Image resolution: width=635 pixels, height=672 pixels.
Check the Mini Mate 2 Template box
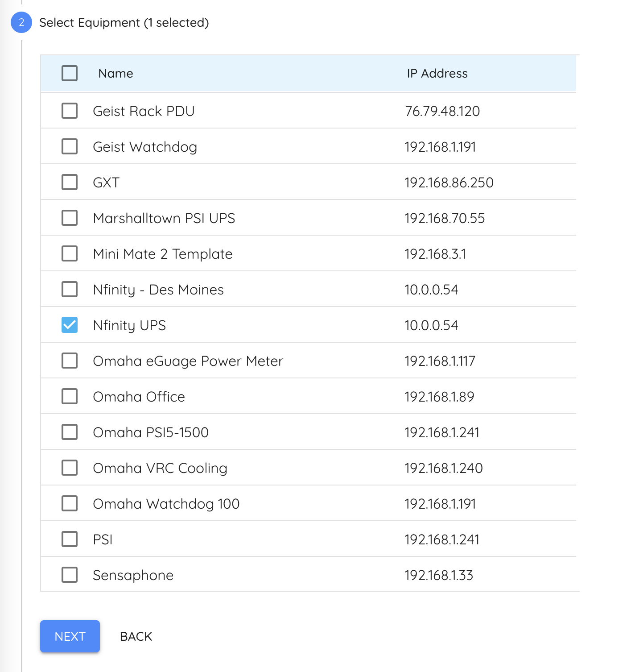tap(70, 253)
